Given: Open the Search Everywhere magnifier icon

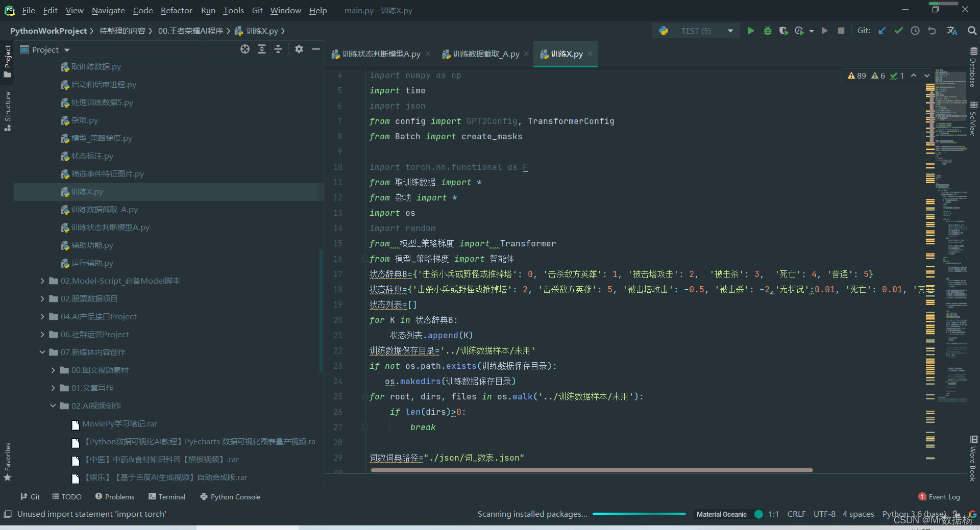Looking at the screenshot, I should tap(972, 31).
